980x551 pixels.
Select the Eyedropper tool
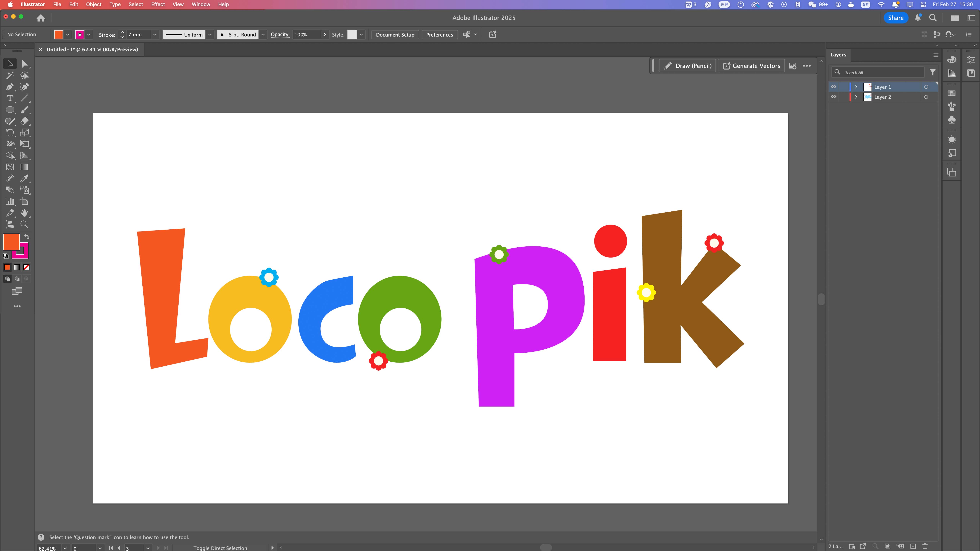(x=25, y=179)
